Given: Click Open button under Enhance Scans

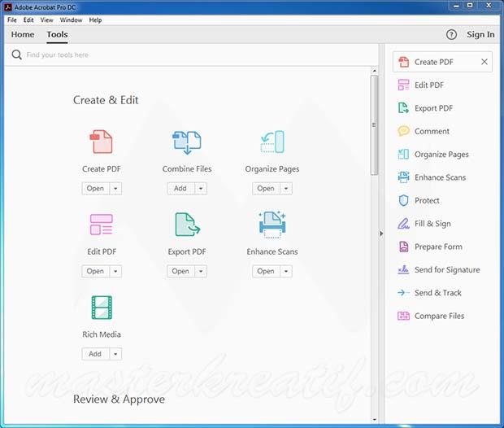Looking at the screenshot, I should click(x=266, y=271).
